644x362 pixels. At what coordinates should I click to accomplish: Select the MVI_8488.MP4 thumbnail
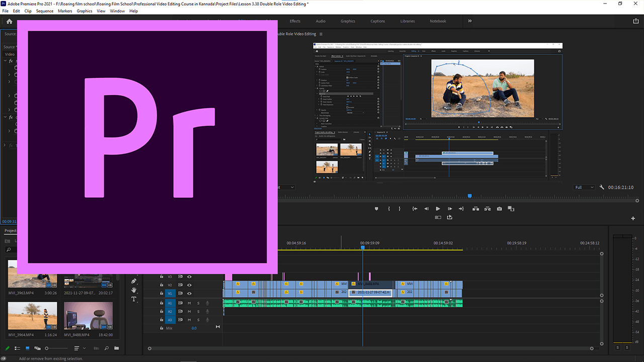click(88, 316)
